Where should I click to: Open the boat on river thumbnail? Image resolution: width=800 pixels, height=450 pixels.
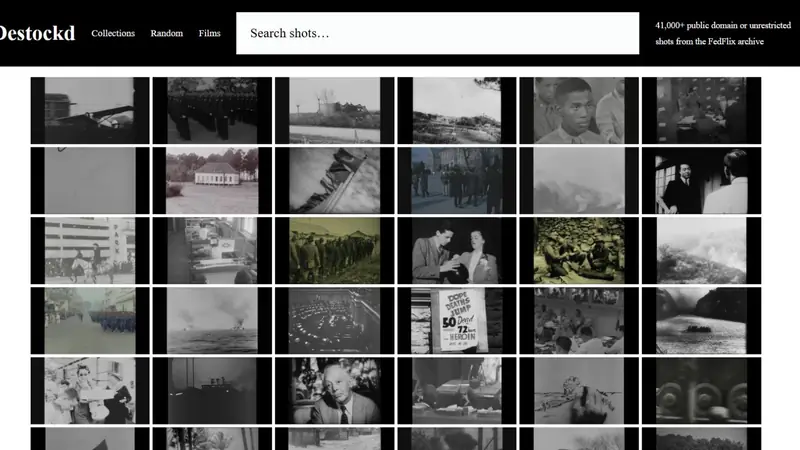click(x=702, y=320)
